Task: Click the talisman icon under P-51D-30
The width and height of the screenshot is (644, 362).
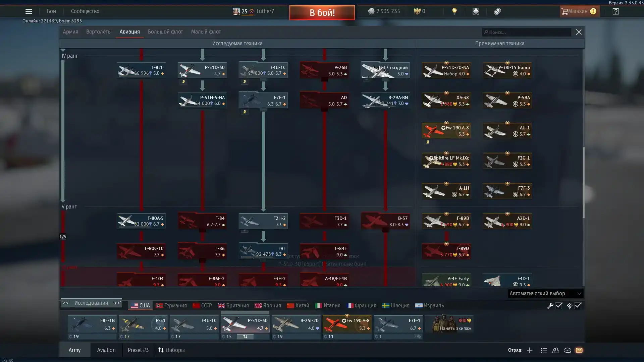Action: pos(183,82)
